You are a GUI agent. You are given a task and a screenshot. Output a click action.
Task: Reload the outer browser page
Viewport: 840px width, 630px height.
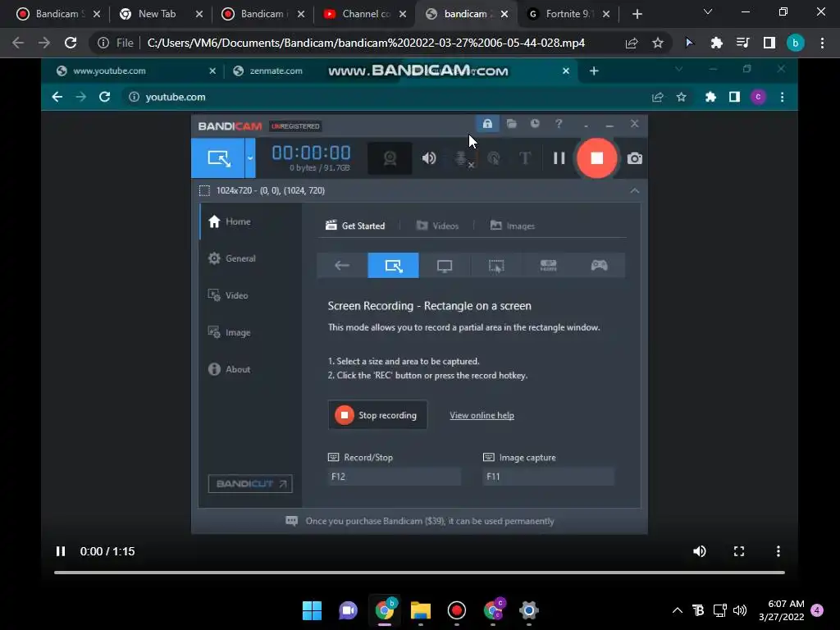[x=71, y=43]
